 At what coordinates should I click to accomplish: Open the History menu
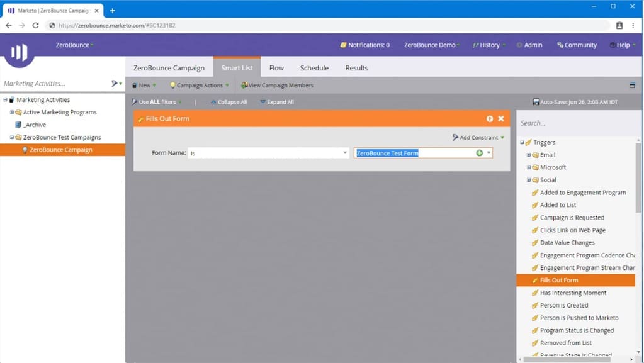489,45
